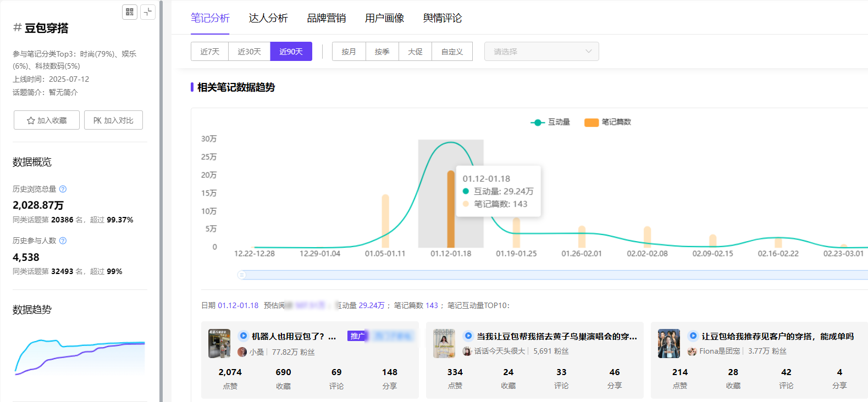Viewport: 868px width, 402px height.
Task: Click help icon beside 历史参与人数
Action: pos(63,241)
